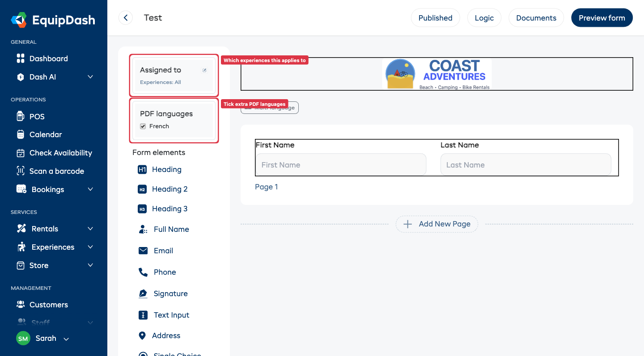Click the Published status button

coord(436,18)
